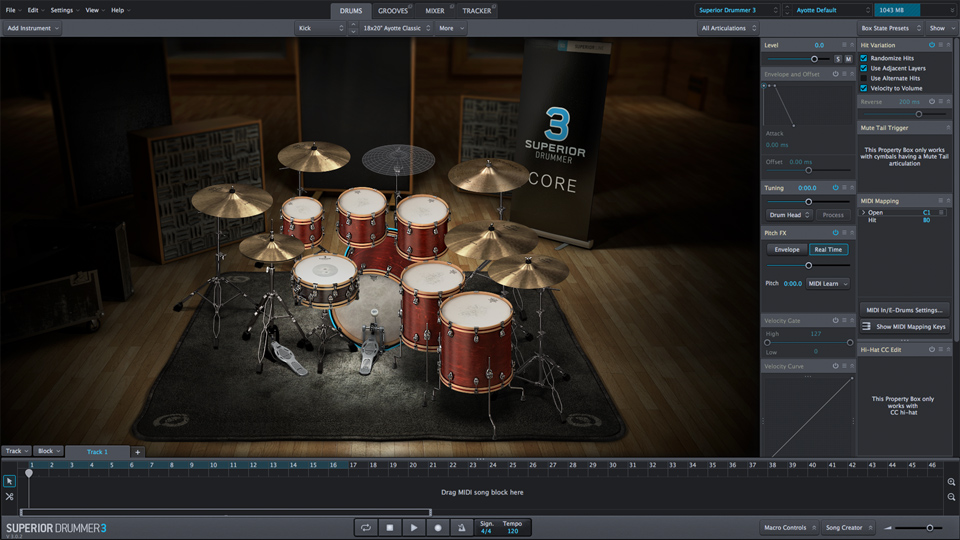The height and width of the screenshot is (540, 960).
Task: Toggle the Velocity Gate power button
Action: 835,320
